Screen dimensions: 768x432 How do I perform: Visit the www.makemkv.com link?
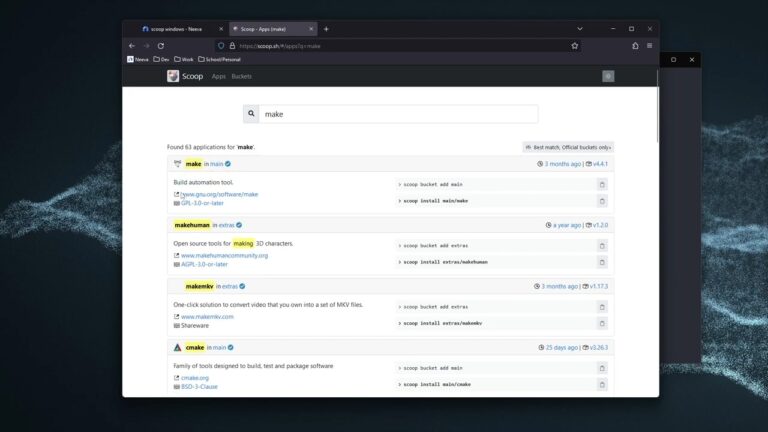click(207, 317)
